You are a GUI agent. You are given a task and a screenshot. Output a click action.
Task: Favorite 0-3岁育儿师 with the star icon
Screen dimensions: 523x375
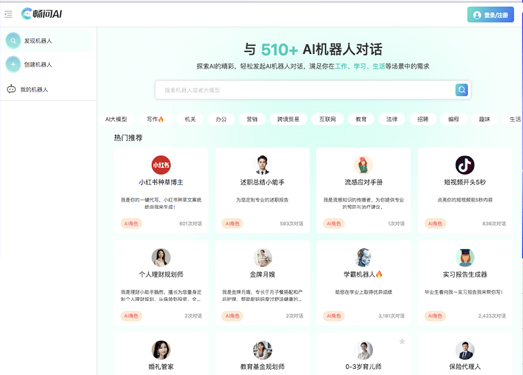pos(402,341)
